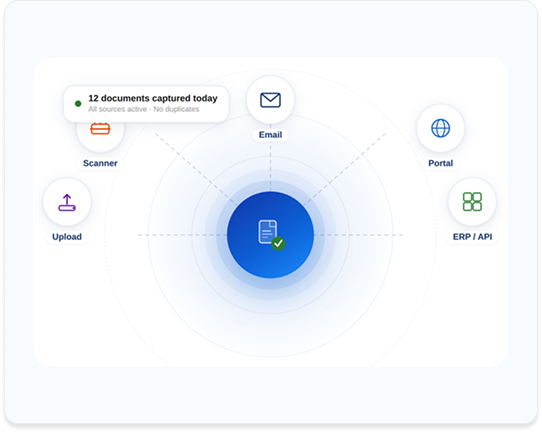Select the orange Scanner icon
Screen dimensions: 542x432
(100, 129)
